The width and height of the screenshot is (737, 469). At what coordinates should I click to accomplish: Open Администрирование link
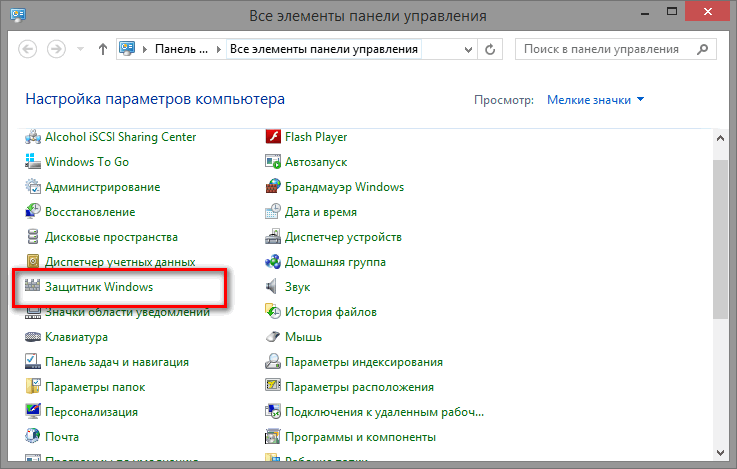point(102,187)
